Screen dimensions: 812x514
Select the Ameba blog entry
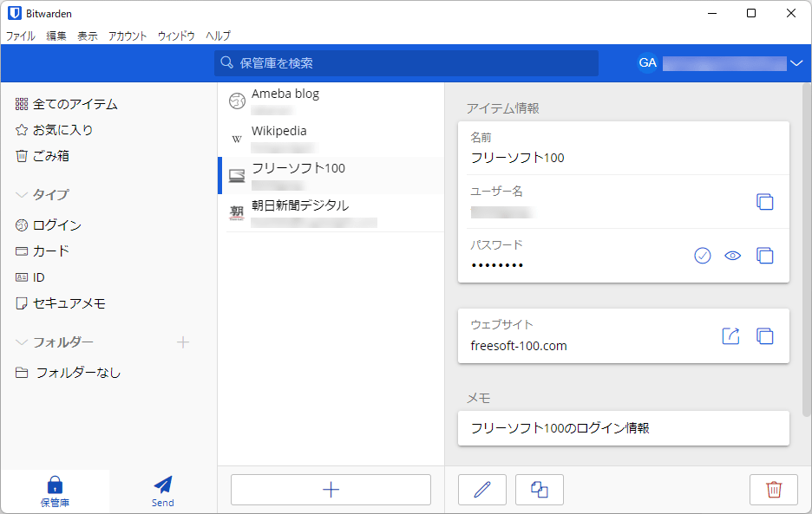(331, 101)
